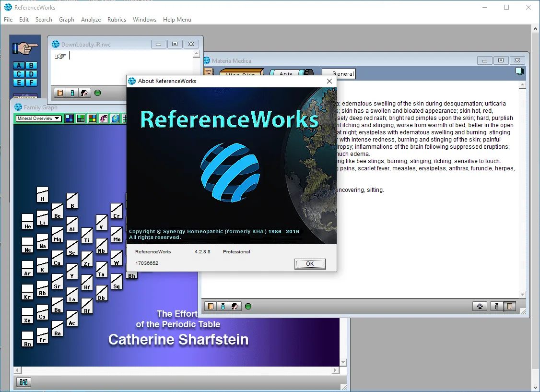This screenshot has width=540, height=392.
Task: Select the General tab in Materia Medica
Action: [x=338, y=74]
